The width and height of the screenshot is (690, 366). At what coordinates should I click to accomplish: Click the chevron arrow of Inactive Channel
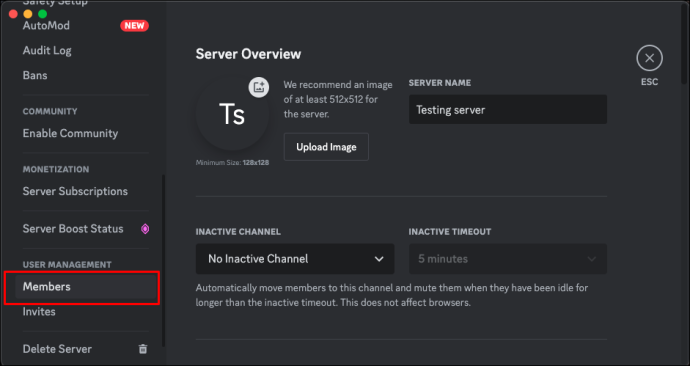(x=379, y=259)
